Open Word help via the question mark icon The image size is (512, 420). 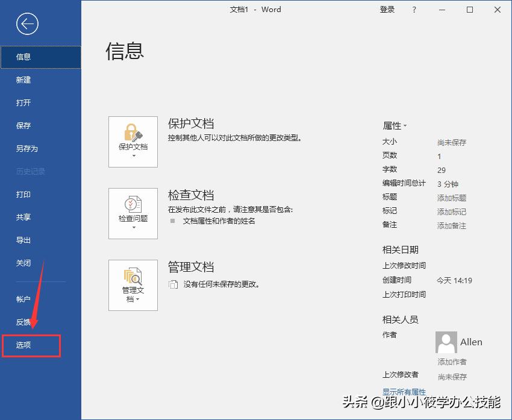414,10
